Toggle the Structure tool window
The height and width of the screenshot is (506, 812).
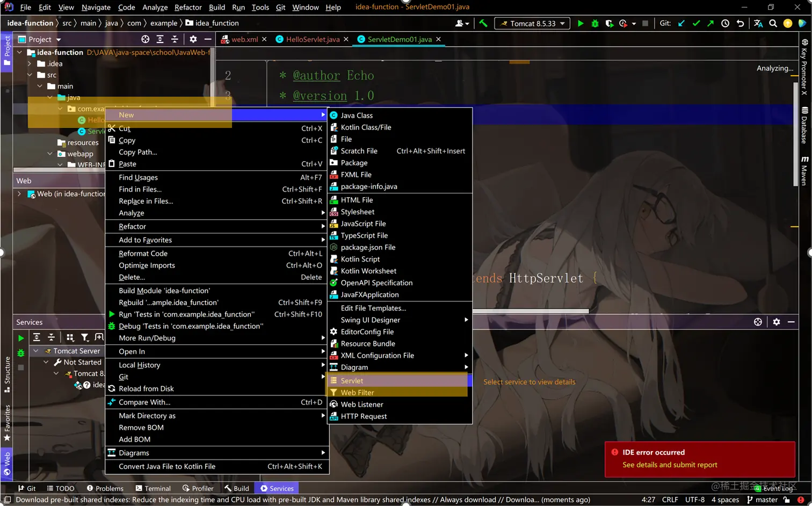[7, 374]
